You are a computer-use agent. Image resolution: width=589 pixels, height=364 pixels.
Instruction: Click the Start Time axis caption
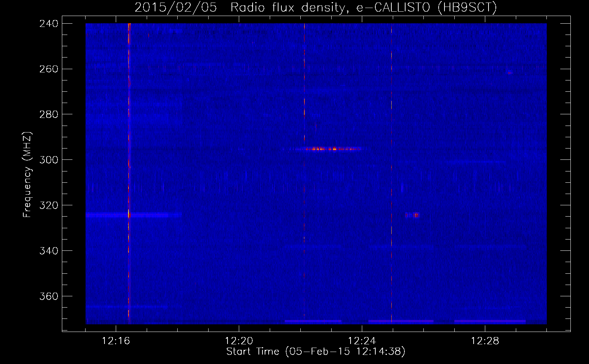pyautogui.click(x=316, y=352)
